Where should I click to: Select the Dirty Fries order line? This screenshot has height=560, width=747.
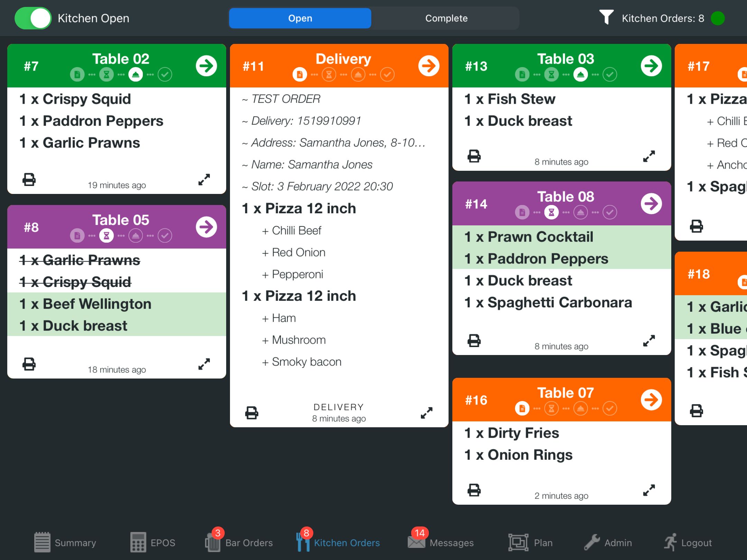click(x=511, y=433)
